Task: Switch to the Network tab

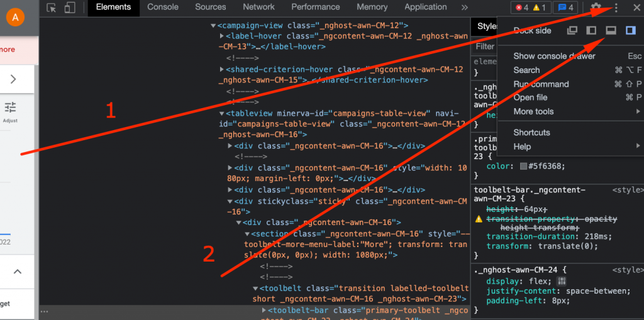Action: 258,8
